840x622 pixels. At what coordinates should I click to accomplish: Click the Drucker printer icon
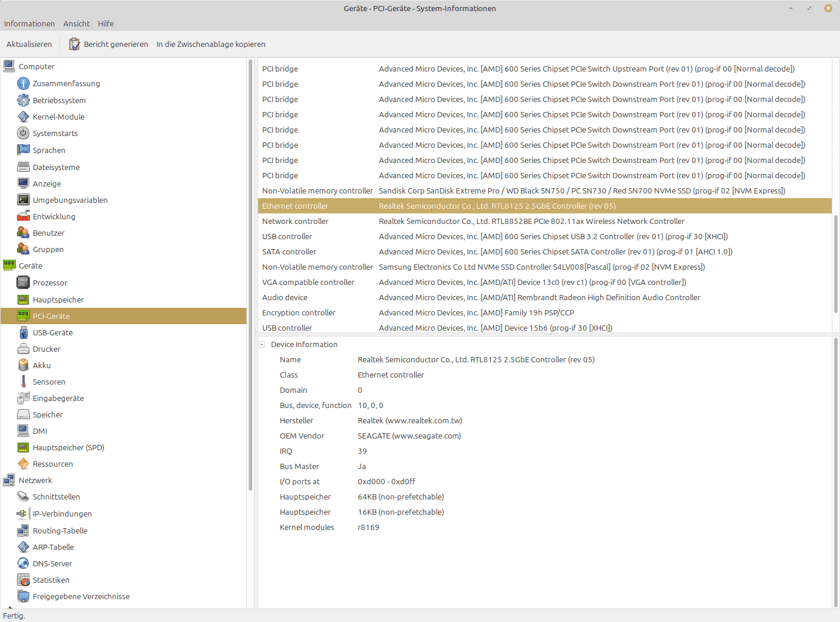pos(23,349)
